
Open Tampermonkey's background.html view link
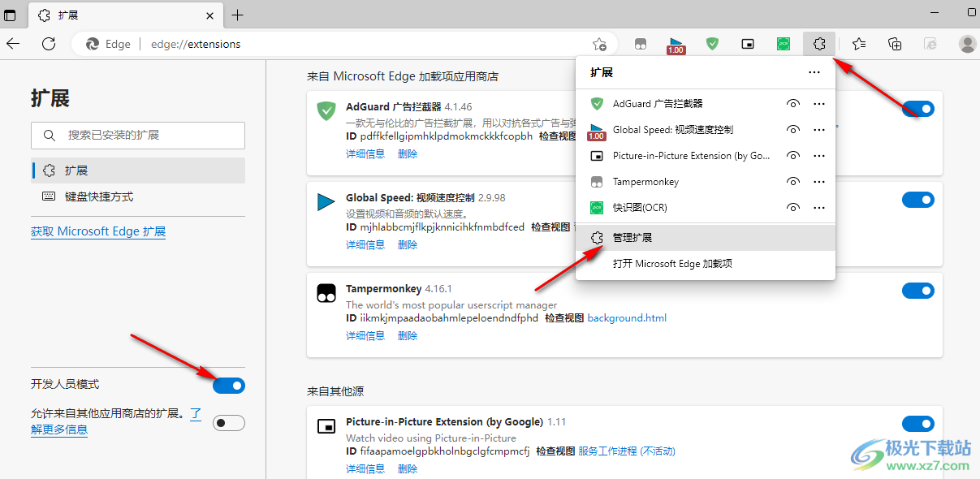[x=627, y=318]
